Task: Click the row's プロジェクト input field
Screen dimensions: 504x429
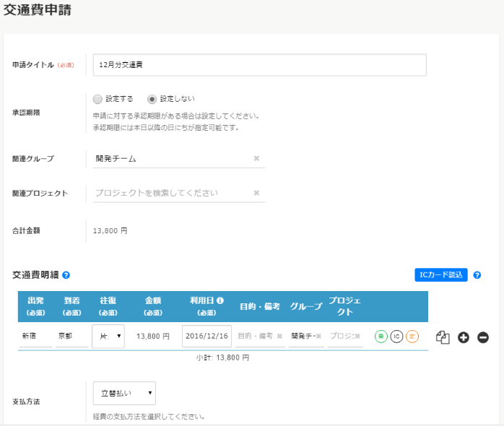Action: click(345, 336)
